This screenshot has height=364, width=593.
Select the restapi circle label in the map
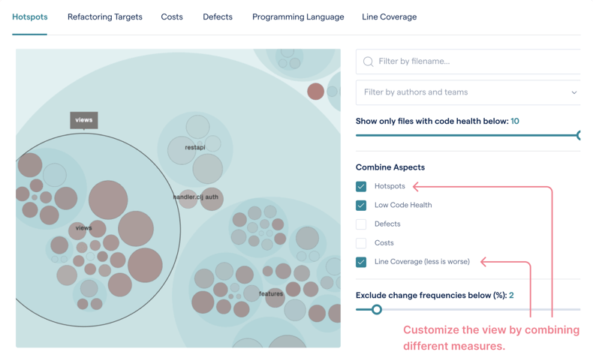point(194,147)
